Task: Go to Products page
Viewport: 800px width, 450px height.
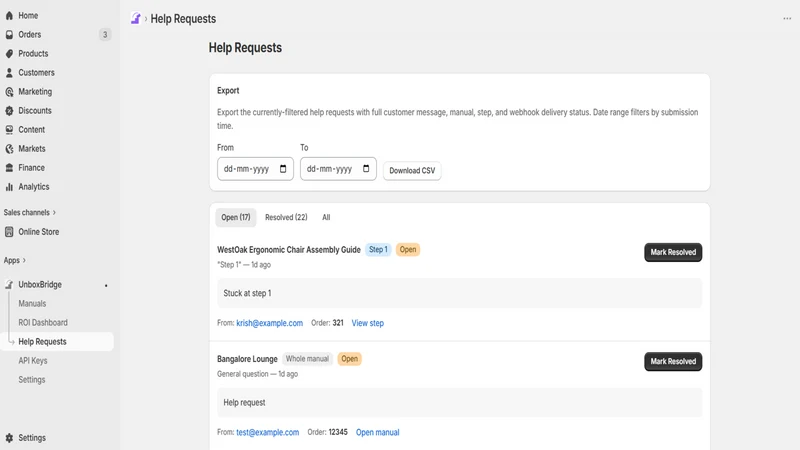Action: (33, 54)
